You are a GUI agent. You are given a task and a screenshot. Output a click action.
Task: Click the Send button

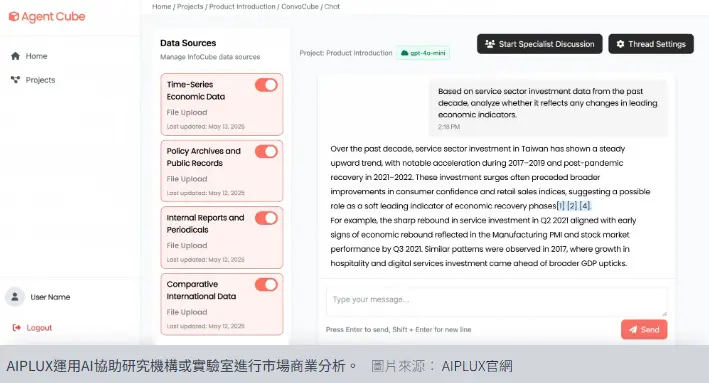click(644, 330)
